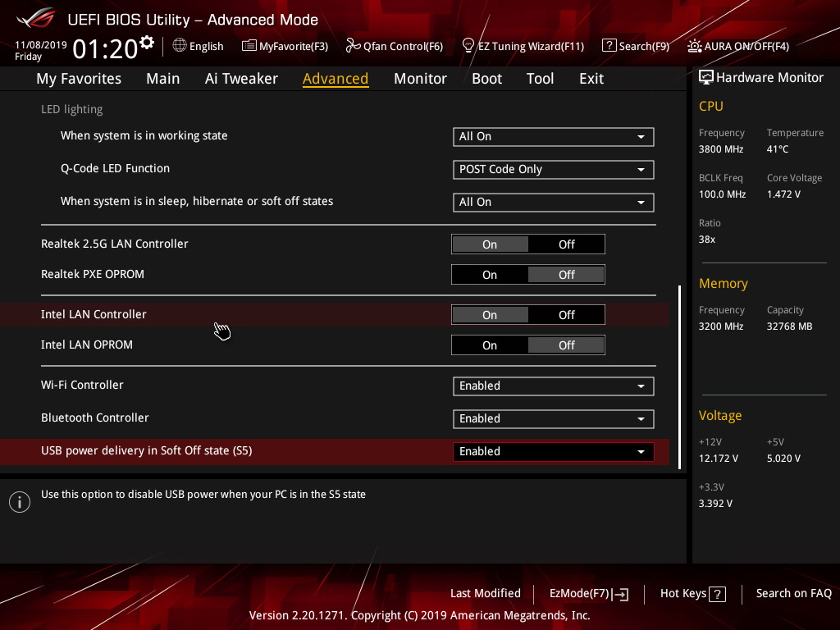840x630 pixels.
Task: Open Hot Keys help
Action: click(692, 594)
